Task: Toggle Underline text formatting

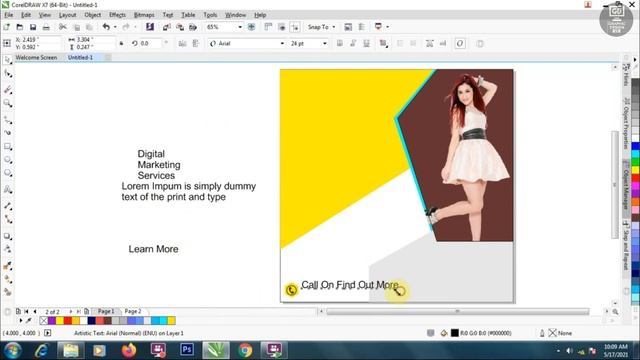Action: click(367, 43)
